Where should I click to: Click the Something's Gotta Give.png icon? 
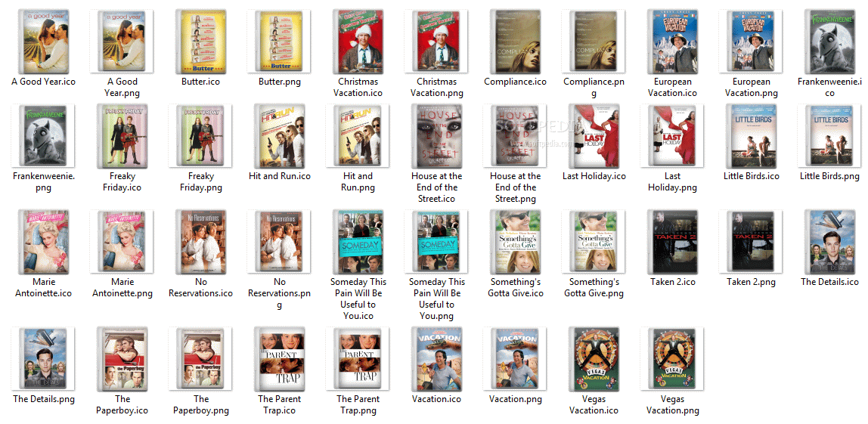click(594, 241)
